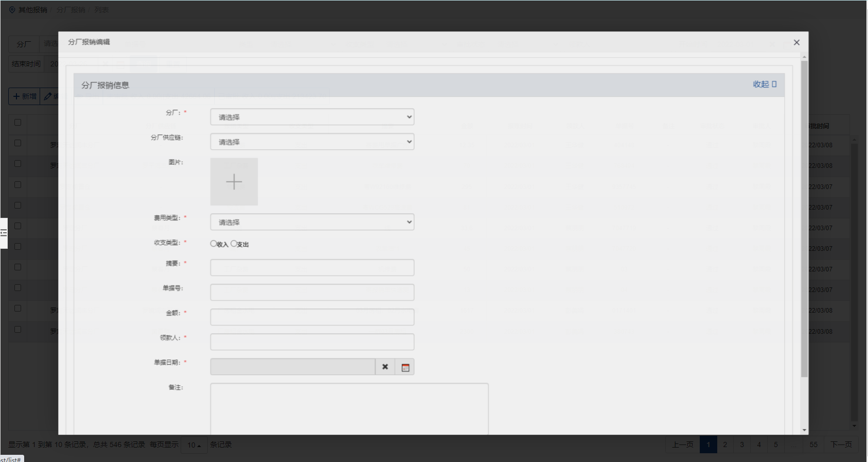Click into the 备注 text area
The height and width of the screenshot is (462, 868).
(349, 408)
